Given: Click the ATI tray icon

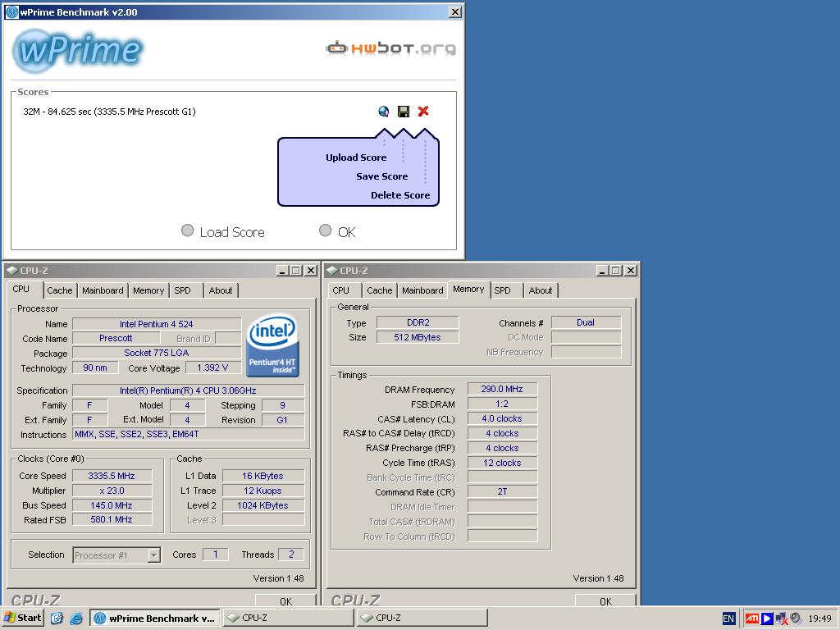Looking at the screenshot, I should pos(752,619).
